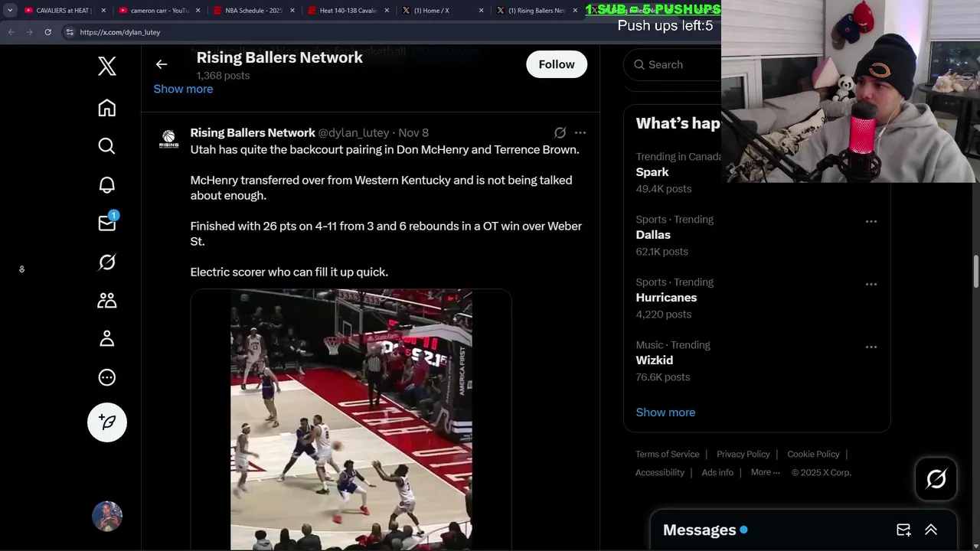The image size is (980, 551).
Task: Click Grok explain icon on the post
Action: [x=560, y=132]
